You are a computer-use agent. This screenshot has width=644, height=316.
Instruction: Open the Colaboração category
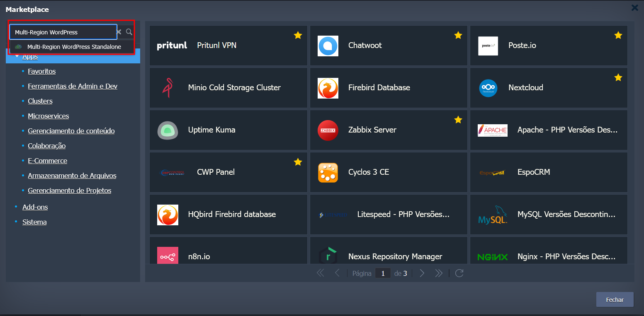[x=47, y=146]
